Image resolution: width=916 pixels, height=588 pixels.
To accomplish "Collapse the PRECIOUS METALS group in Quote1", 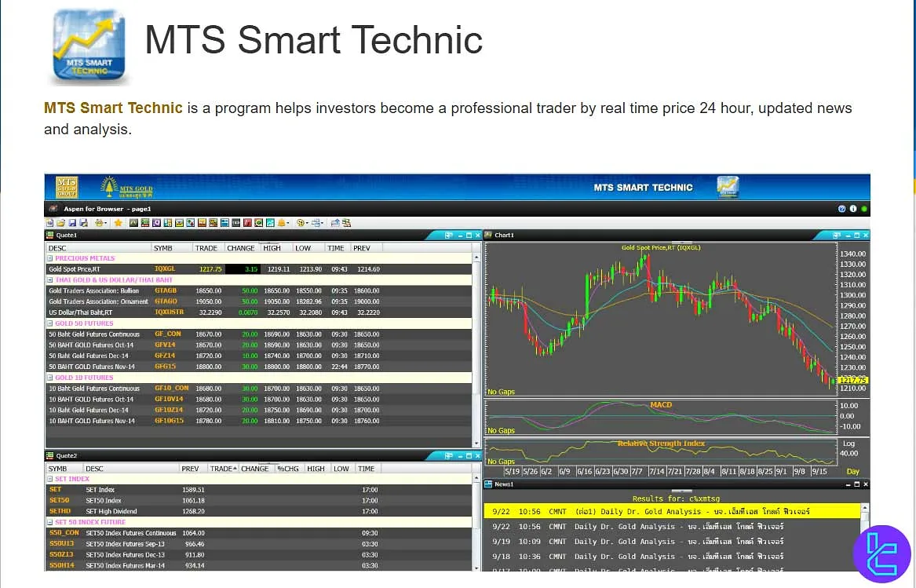I will click(x=49, y=257).
